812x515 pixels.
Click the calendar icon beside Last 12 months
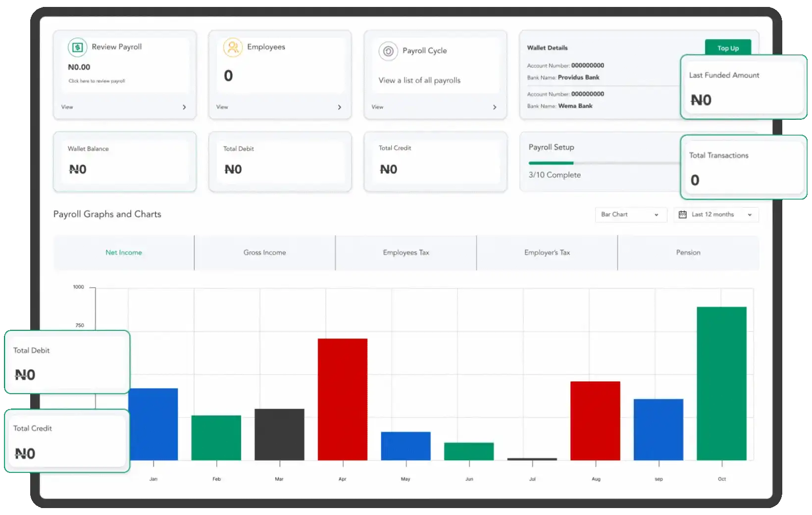pyautogui.click(x=682, y=214)
